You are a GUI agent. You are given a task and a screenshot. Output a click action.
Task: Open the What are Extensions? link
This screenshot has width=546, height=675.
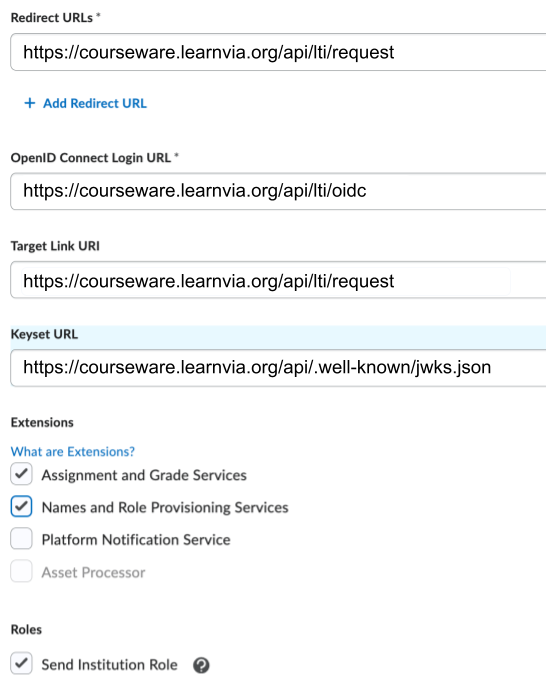click(73, 452)
